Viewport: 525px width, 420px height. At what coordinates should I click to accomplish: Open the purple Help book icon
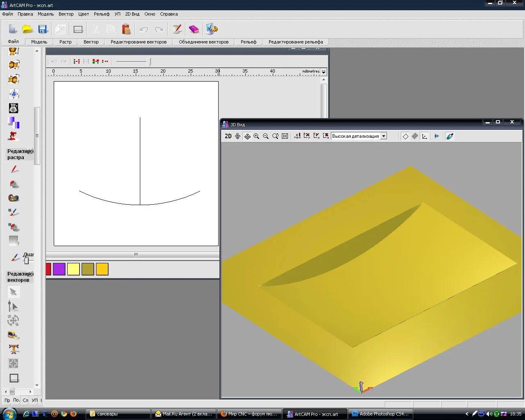coord(194,29)
